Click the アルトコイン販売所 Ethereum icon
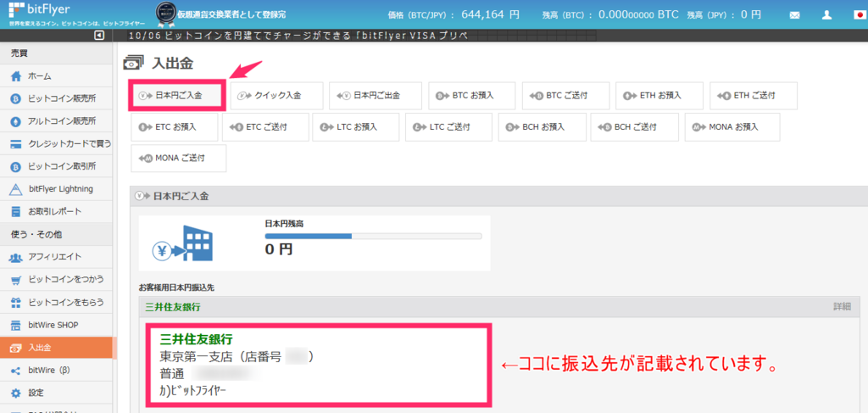The height and width of the screenshot is (413, 868). point(16,121)
